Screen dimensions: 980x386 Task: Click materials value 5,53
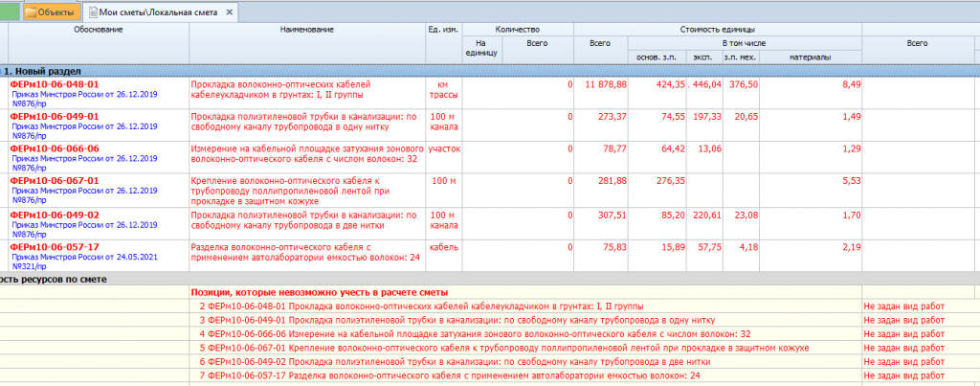(851, 181)
